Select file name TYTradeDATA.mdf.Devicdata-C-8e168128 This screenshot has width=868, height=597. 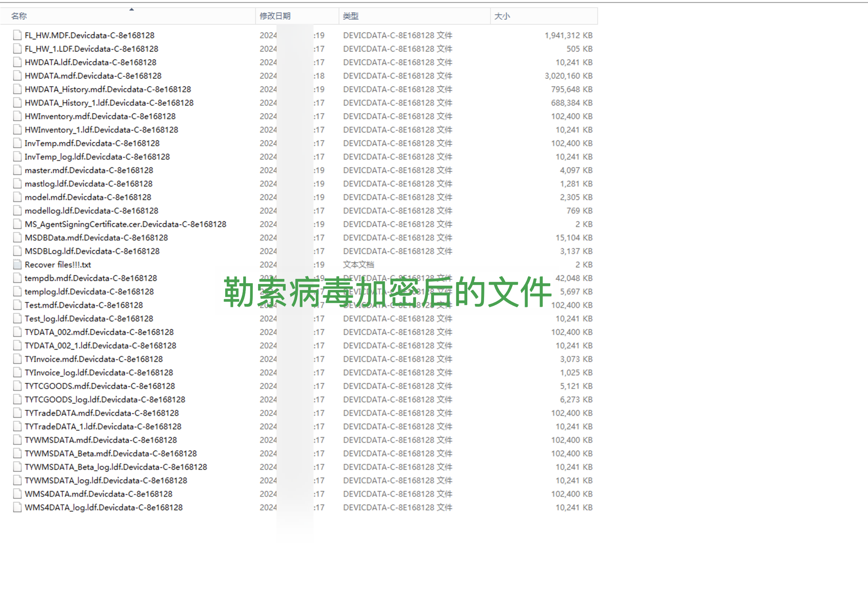pyautogui.click(x=102, y=413)
